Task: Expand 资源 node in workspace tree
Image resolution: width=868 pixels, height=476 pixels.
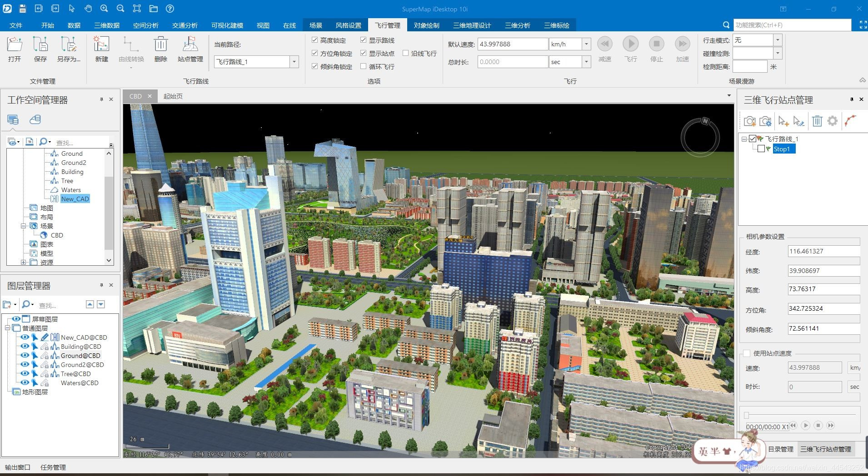Action: (x=23, y=262)
